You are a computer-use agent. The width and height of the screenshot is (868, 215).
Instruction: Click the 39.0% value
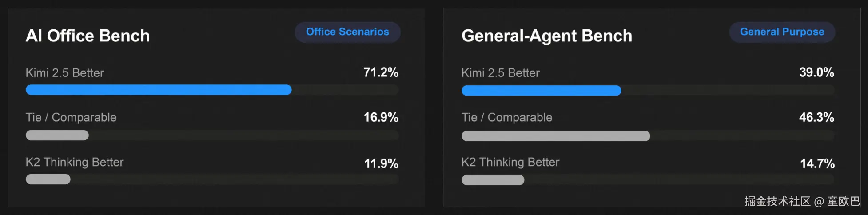[x=816, y=72]
